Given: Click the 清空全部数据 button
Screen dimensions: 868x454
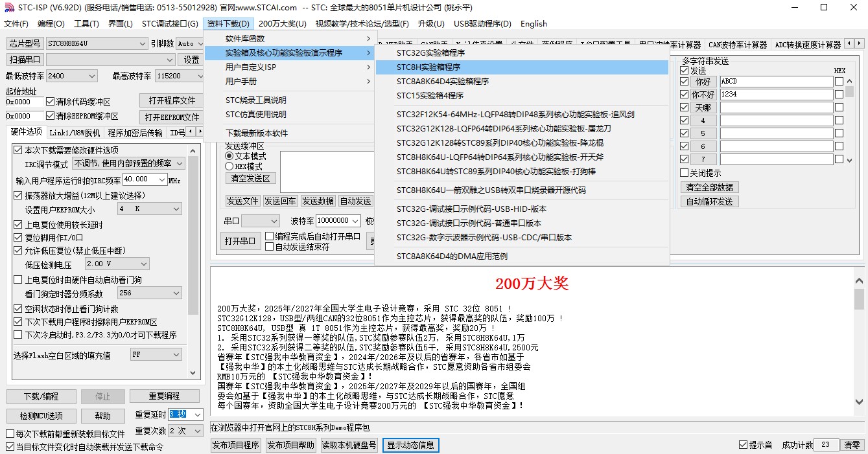Looking at the screenshot, I should pyautogui.click(x=709, y=187).
